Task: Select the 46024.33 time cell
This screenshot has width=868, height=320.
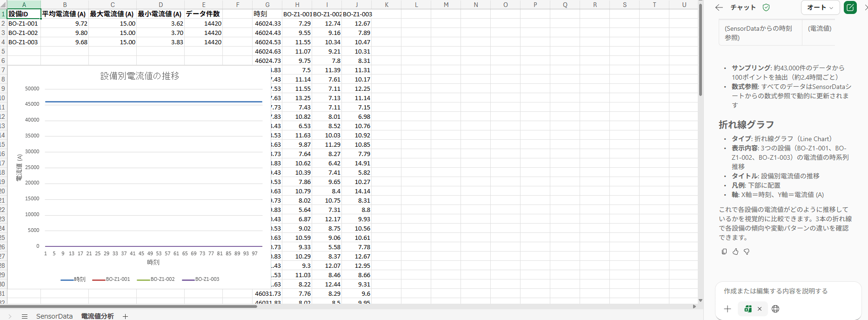Action: pyautogui.click(x=267, y=23)
